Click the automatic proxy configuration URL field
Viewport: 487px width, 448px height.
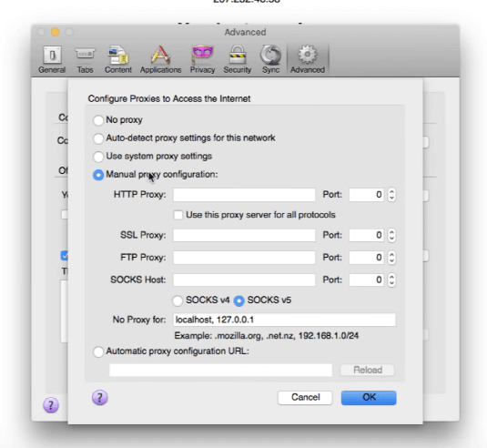pyautogui.click(x=220, y=370)
